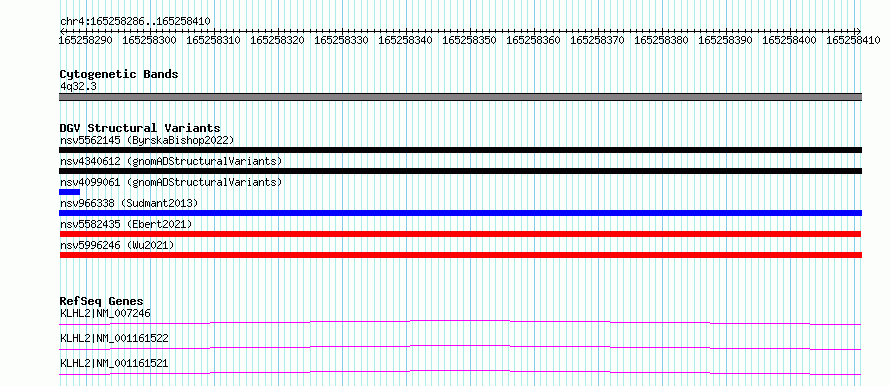This screenshot has width=890, height=386.
Task: Select ruler position 165258290
Action: coord(86,40)
